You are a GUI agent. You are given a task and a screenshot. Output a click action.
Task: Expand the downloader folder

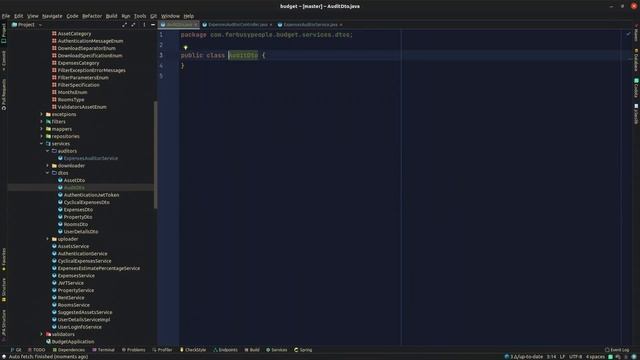point(47,166)
